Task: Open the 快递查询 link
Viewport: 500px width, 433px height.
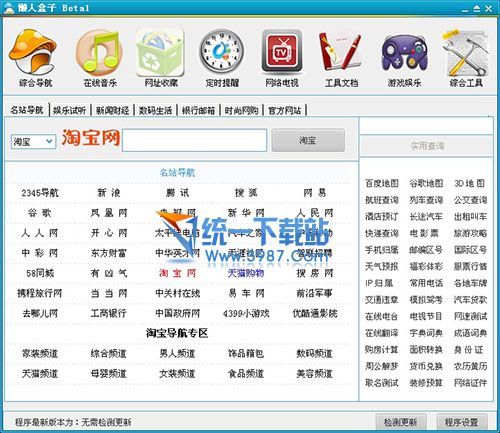Action: (x=382, y=233)
